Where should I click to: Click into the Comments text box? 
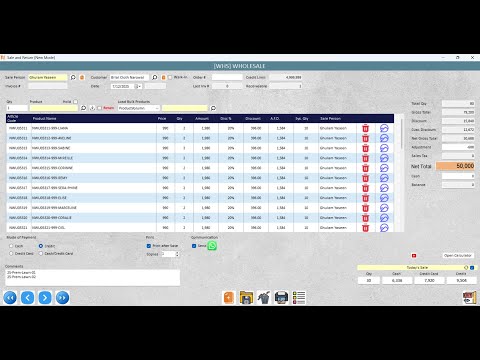[93, 278]
